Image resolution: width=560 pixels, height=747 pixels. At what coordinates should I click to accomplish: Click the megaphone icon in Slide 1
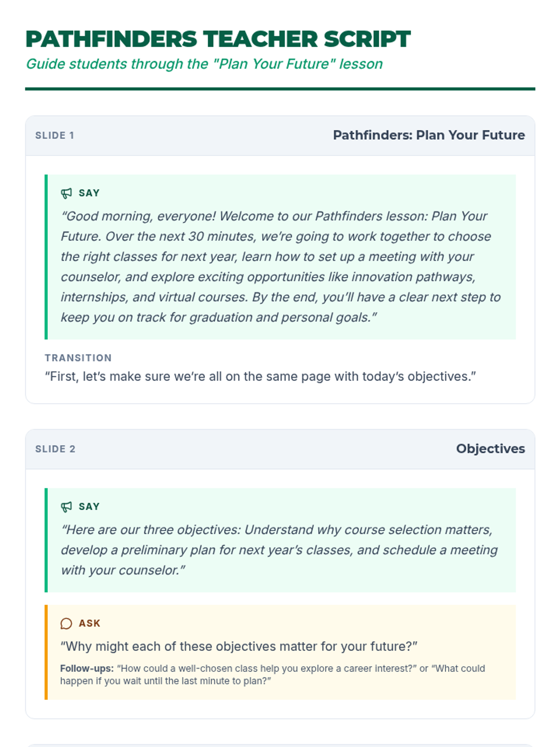coord(66,193)
